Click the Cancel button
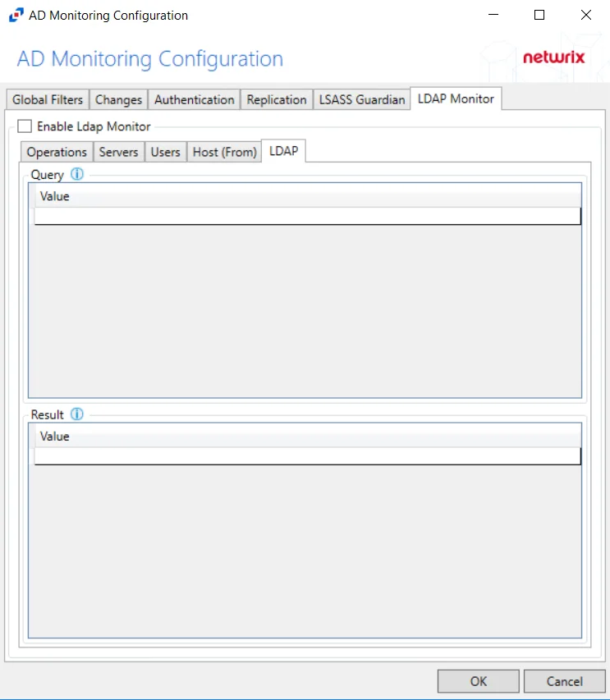This screenshot has width=610, height=700. click(x=565, y=681)
